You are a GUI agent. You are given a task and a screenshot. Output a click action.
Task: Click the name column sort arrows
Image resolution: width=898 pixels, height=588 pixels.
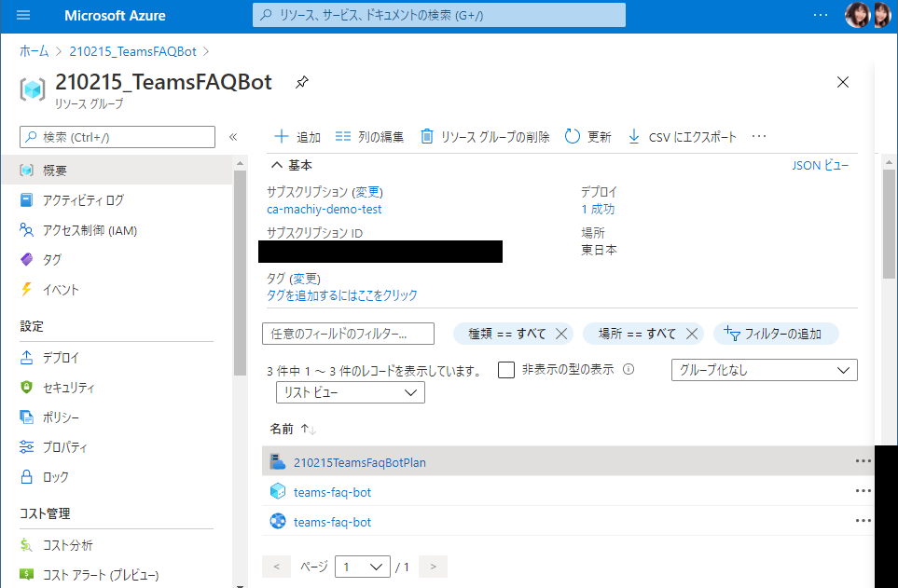[308, 429]
